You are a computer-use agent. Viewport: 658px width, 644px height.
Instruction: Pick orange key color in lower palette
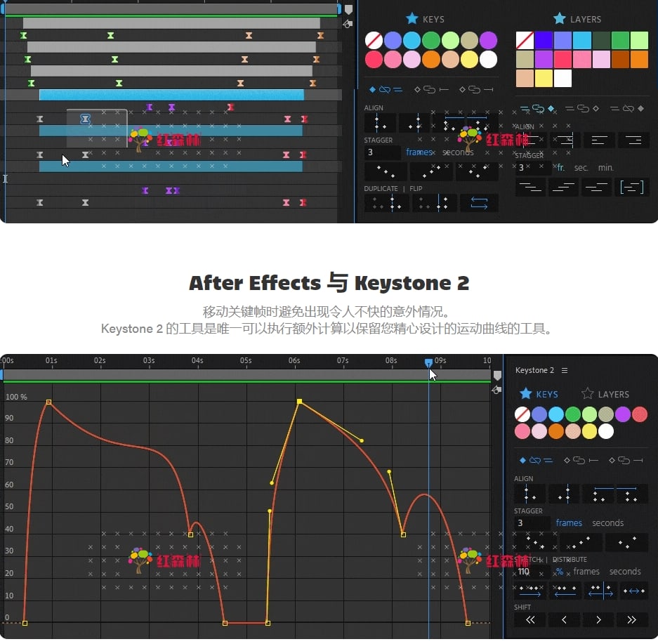click(x=556, y=431)
